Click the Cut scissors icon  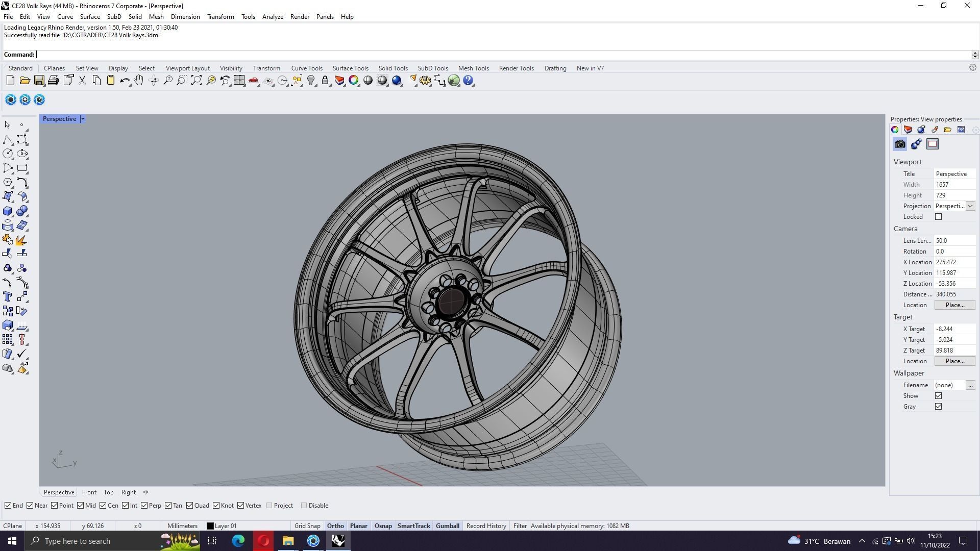coord(82,81)
